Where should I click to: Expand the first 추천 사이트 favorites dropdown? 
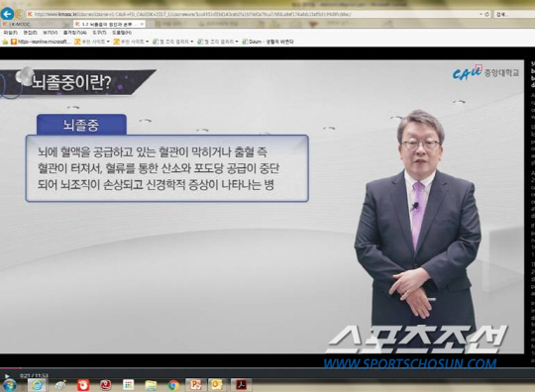[109, 42]
